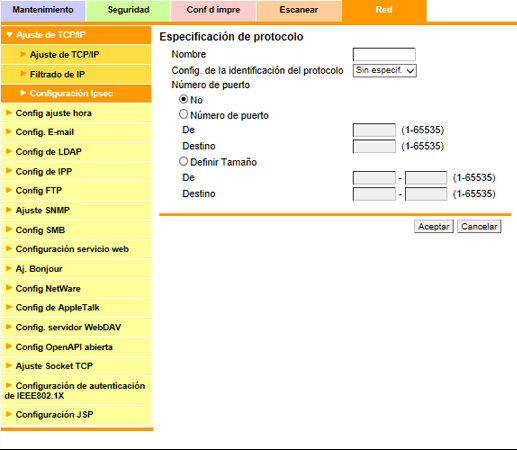Click the 'Destino' single port number field
Screen dimensions: 517x450
point(374,146)
